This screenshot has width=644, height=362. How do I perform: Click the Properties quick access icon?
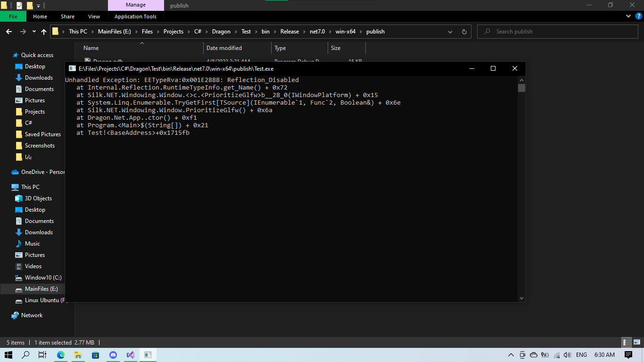pyautogui.click(x=19, y=6)
